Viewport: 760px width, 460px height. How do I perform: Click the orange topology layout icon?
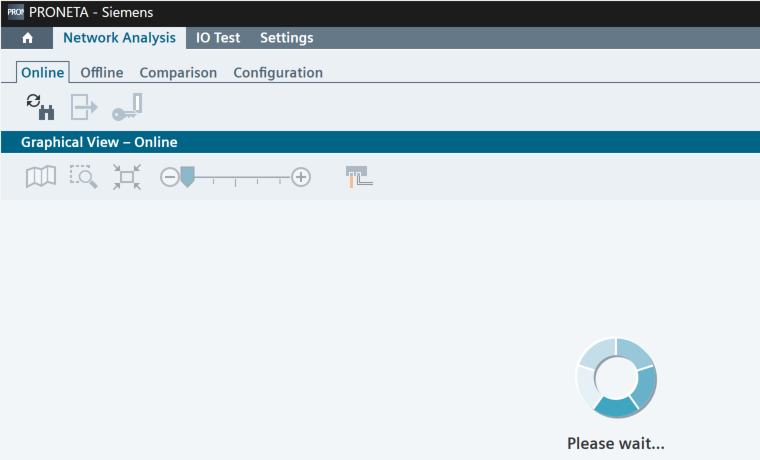(358, 178)
